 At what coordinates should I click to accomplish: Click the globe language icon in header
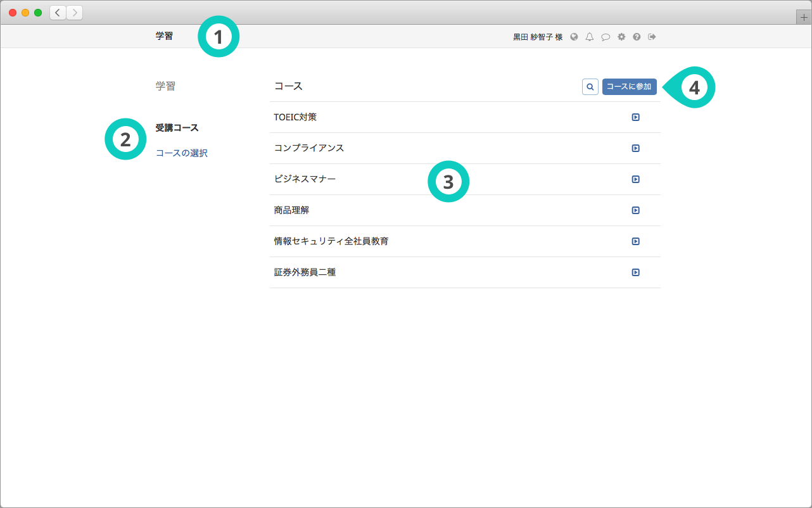click(574, 37)
